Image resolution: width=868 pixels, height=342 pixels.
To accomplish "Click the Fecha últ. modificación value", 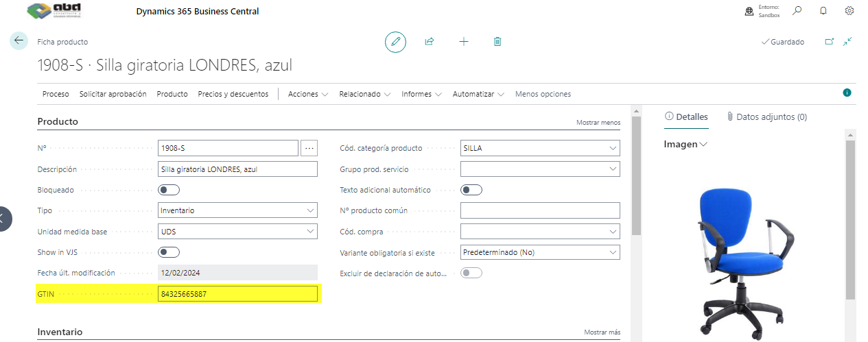I will (x=238, y=273).
